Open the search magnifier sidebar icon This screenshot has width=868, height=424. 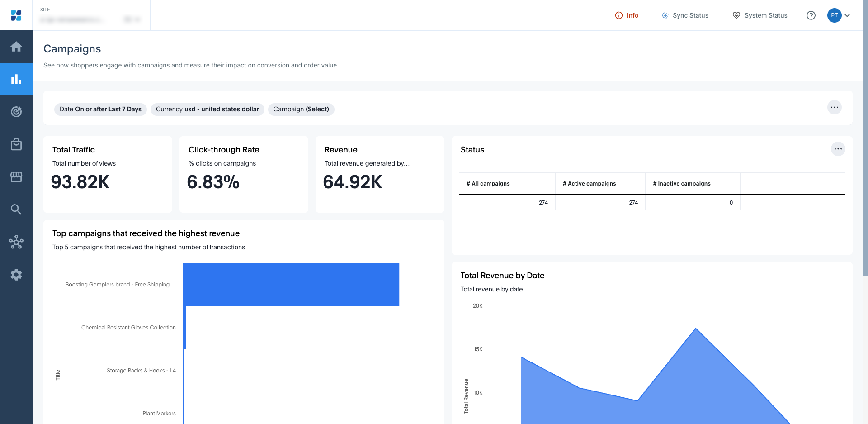16,210
